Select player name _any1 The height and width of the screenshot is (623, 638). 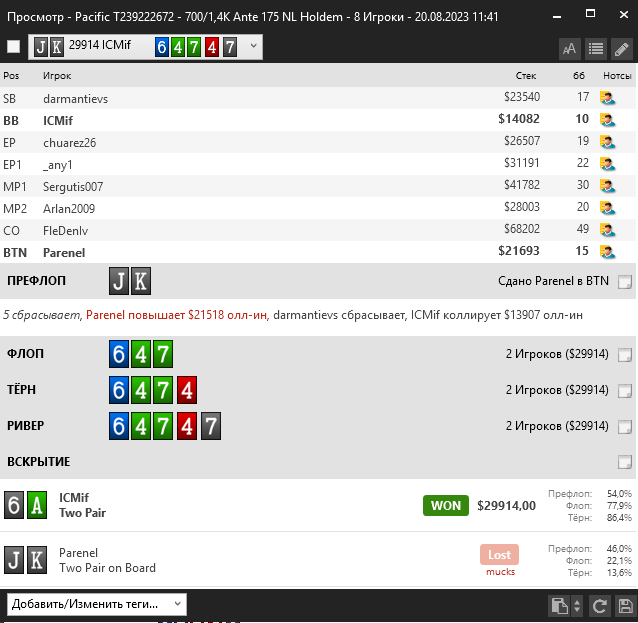tap(58, 165)
